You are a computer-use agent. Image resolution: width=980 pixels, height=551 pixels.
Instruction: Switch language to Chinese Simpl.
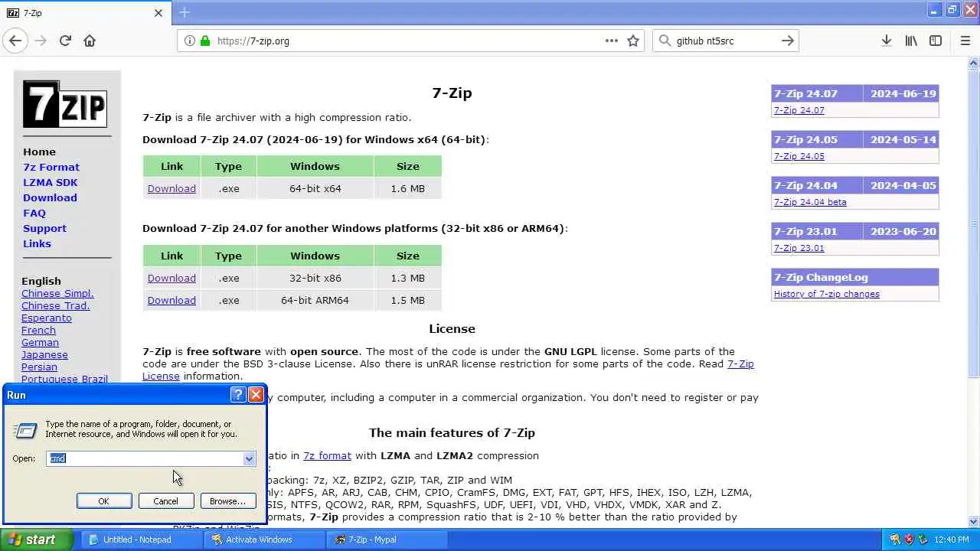tap(57, 293)
